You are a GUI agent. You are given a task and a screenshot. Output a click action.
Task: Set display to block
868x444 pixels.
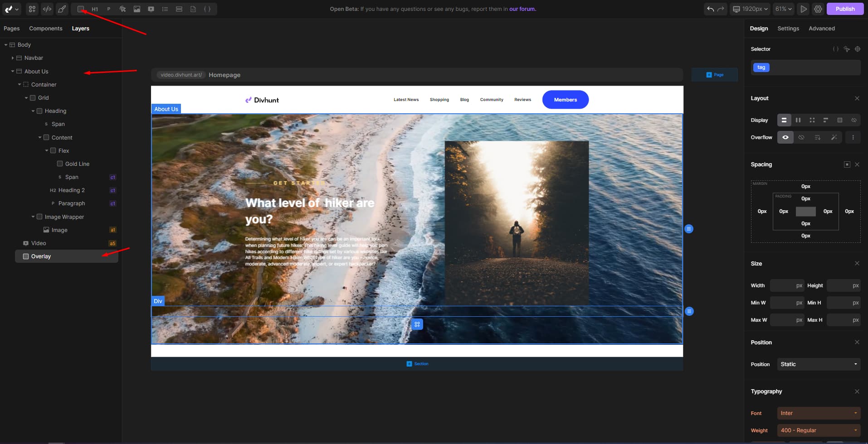click(x=784, y=120)
